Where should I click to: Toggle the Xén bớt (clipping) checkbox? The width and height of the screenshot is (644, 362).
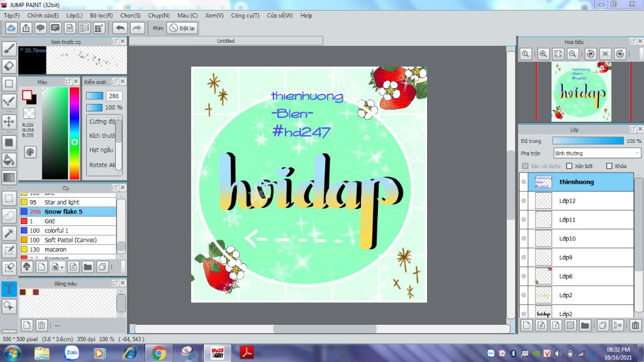569,166
